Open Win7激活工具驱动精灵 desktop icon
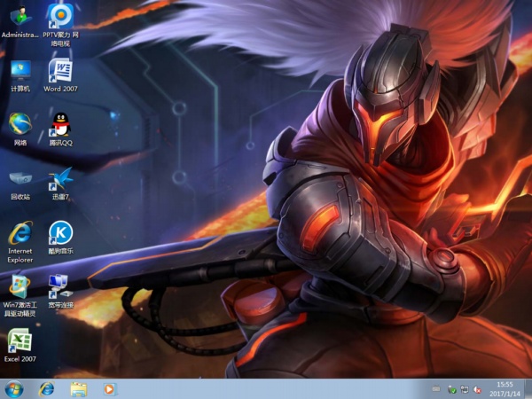 20,296
